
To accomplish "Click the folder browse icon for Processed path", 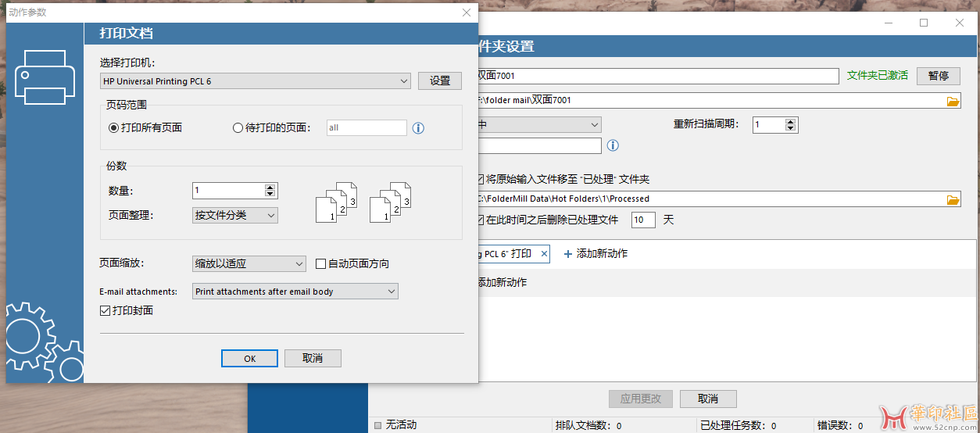I will tap(952, 199).
